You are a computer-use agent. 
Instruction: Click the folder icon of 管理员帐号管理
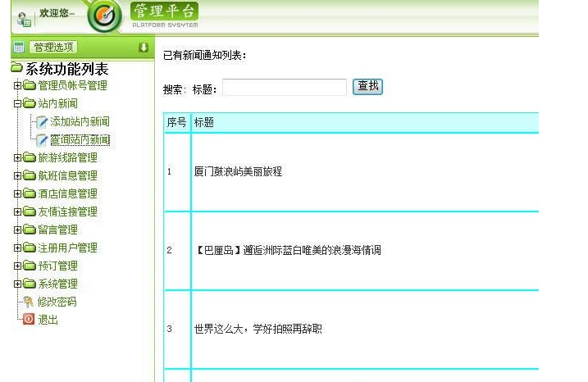tap(30, 85)
